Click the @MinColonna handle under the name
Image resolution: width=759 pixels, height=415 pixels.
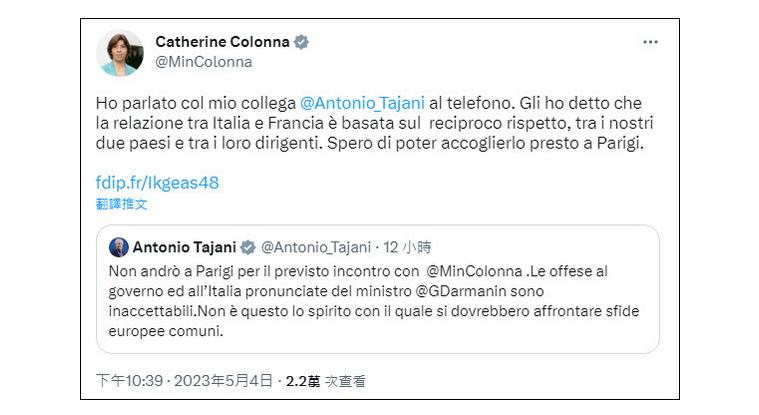204,62
